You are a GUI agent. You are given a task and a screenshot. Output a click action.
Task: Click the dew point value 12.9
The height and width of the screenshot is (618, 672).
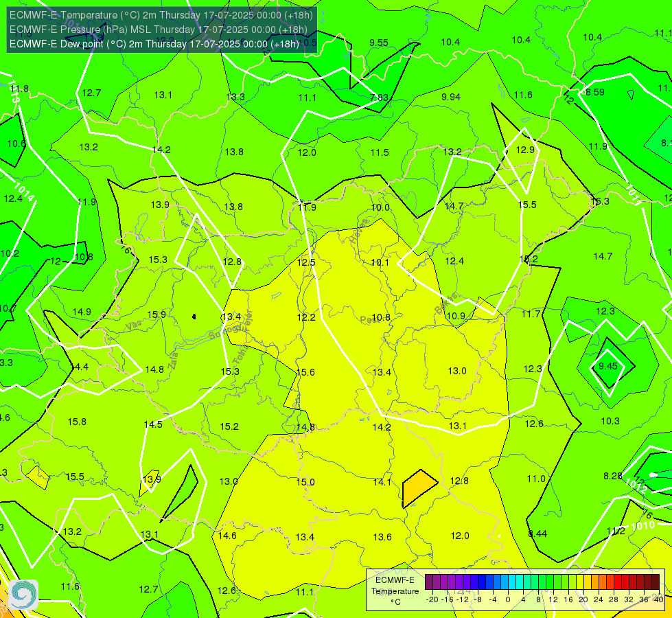click(x=525, y=150)
